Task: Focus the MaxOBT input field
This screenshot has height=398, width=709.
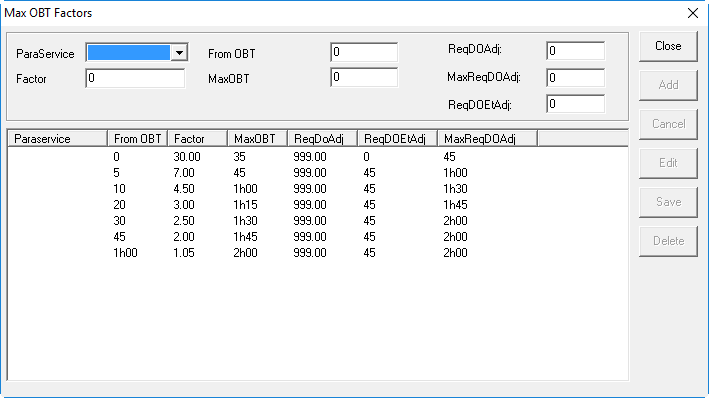Action: pos(364,77)
